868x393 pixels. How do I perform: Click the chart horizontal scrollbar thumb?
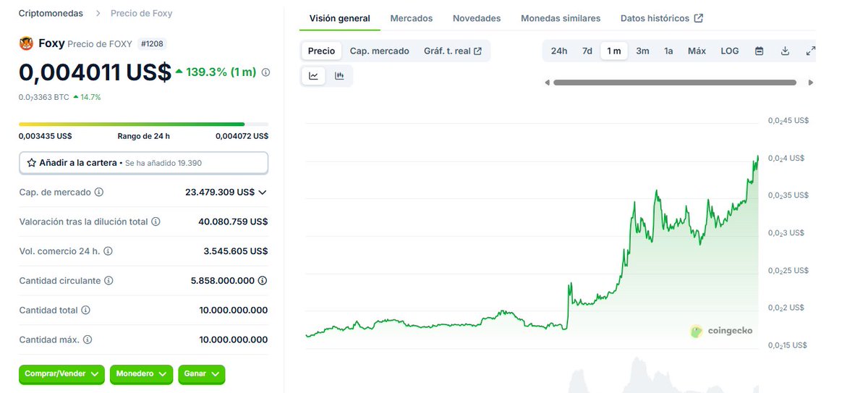pyautogui.click(x=675, y=83)
